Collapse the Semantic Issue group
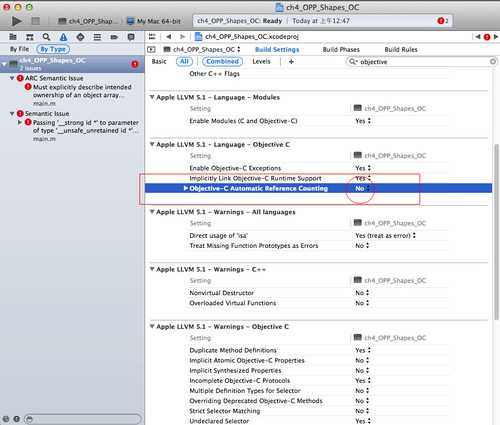 12,113
